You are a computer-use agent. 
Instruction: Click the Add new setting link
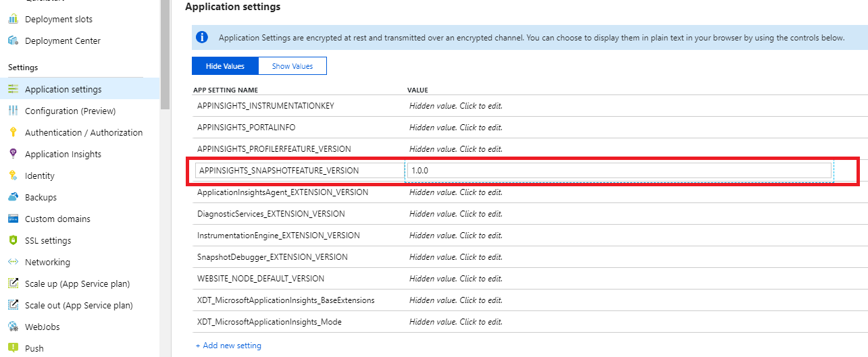[228, 346]
